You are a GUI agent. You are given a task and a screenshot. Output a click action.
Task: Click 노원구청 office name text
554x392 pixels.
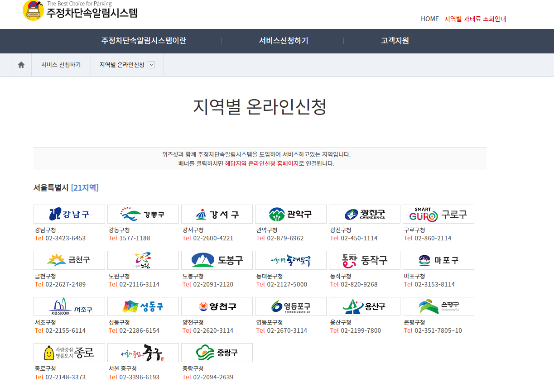tap(119, 276)
